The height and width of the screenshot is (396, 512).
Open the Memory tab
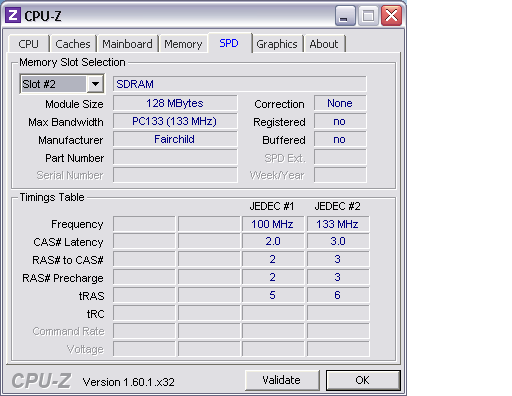(x=183, y=44)
